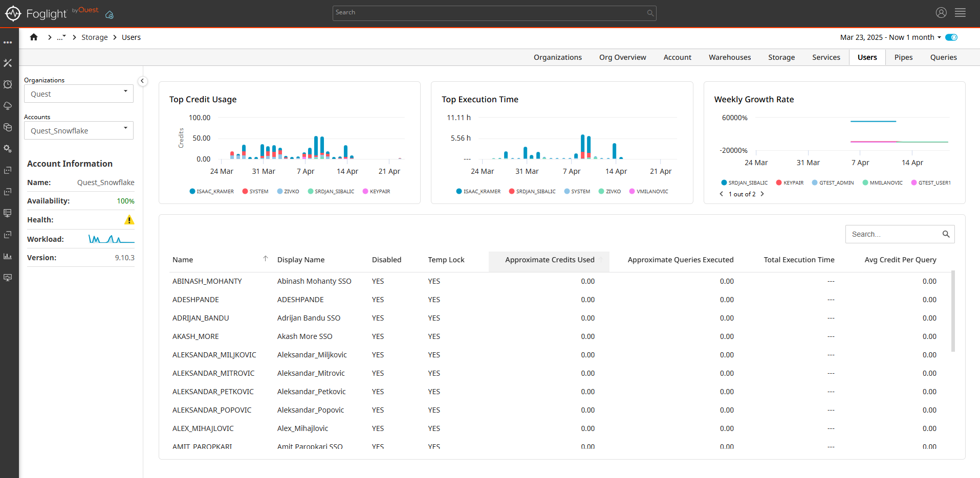Switch to the Queries tab

tap(943, 57)
